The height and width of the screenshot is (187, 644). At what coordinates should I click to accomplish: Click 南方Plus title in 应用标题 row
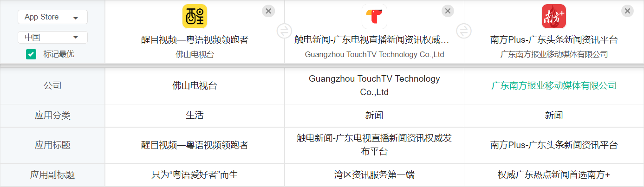(x=554, y=145)
